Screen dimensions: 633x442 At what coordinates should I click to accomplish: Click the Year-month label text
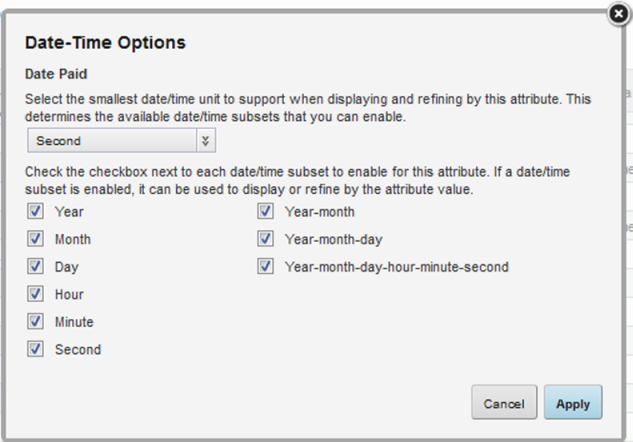click(319, 212)
